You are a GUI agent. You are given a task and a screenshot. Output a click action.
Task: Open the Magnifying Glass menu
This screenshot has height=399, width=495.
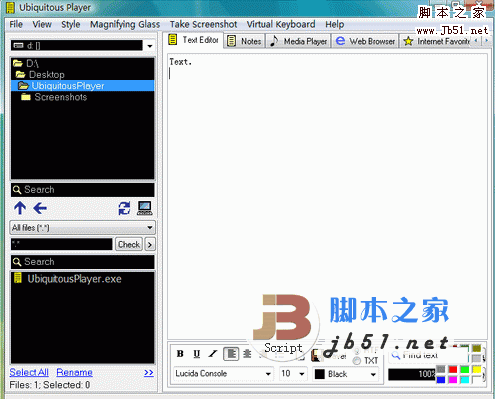pyautogui.click(x=125, y=24)
